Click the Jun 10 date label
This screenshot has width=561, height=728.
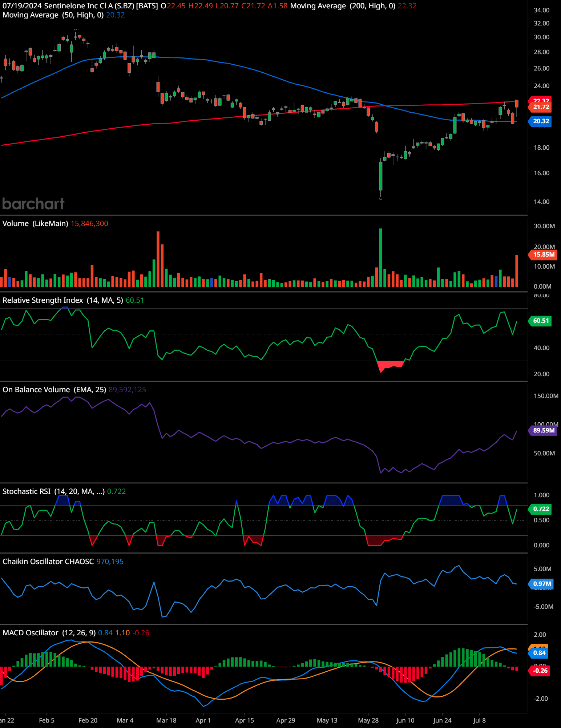pyautogui.click(x=405, y=720)
